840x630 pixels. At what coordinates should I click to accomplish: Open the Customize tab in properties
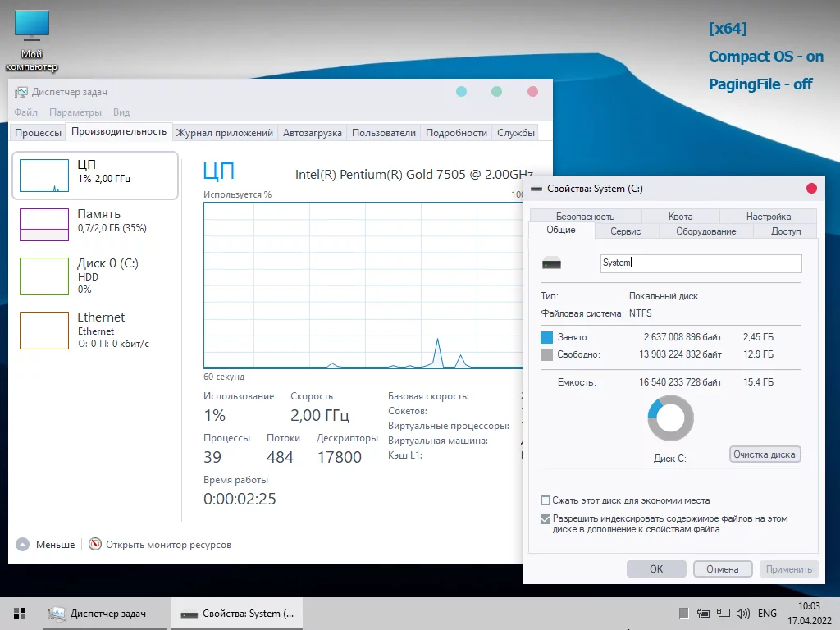pyautogui.click(x=768, y=217)
